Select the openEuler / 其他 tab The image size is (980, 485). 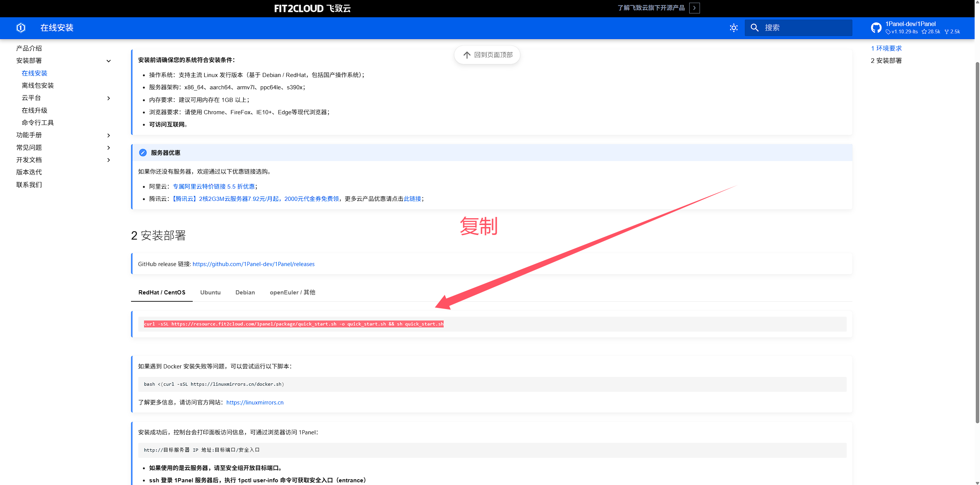point(292,293)
